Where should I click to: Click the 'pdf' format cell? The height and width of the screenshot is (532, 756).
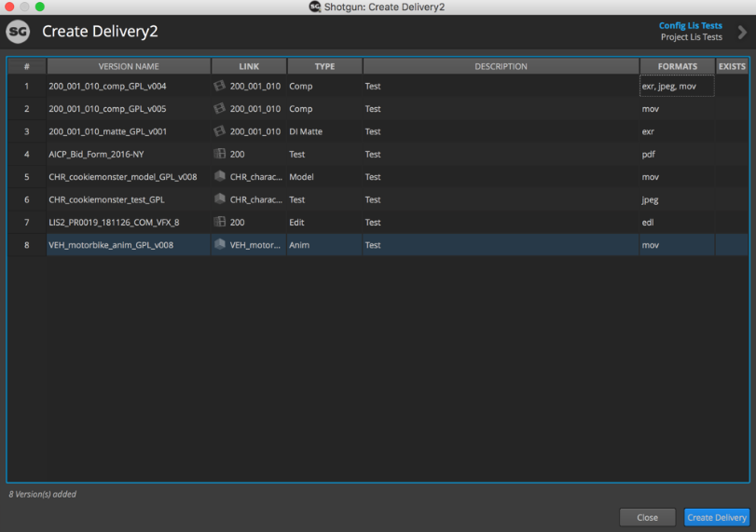coord(677,155)
